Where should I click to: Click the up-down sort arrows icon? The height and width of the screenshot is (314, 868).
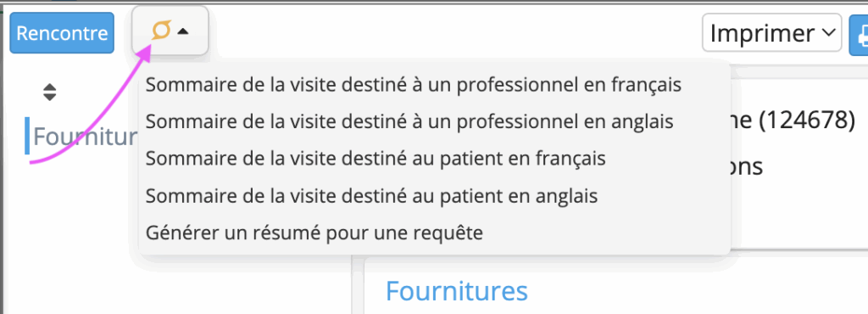point(50,92)
